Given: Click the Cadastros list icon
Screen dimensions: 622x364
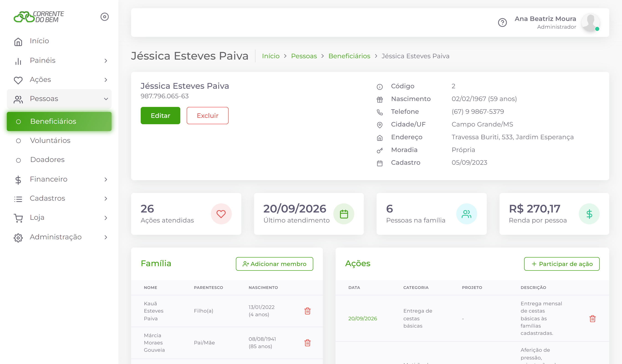Looking at the screenshot, I should 18,199.
